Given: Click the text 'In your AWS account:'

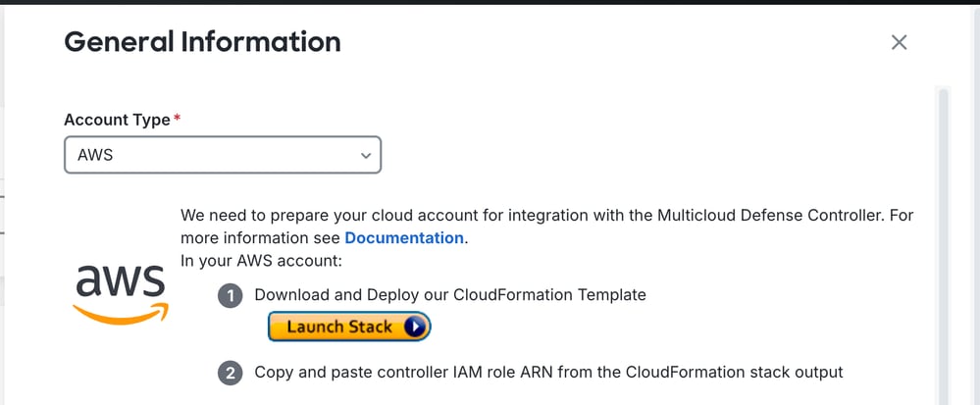Looking at the screenshot, I should (261, 261).
